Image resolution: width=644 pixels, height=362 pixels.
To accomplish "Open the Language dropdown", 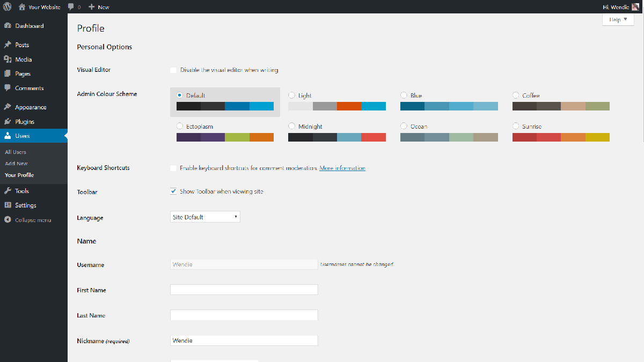I will (x=204, y=217).
